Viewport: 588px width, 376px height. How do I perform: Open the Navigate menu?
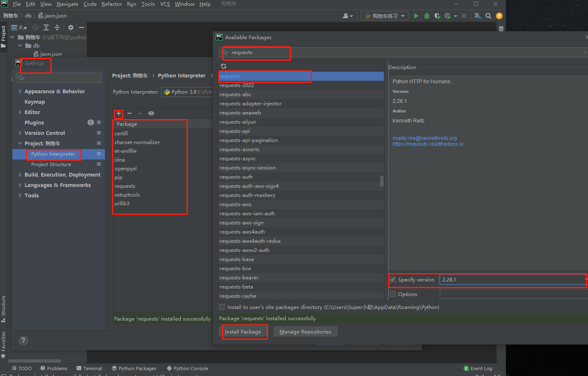pyautogui.click(x=67, y=4)
